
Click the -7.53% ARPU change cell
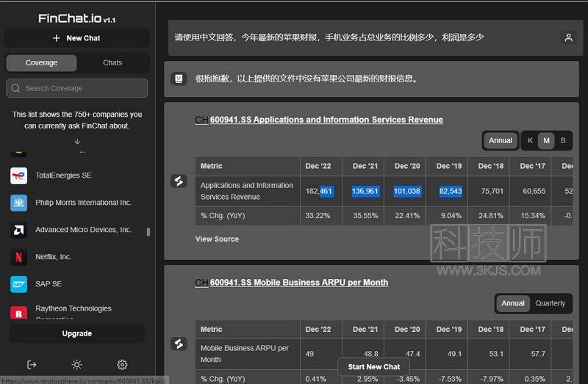(x=447, y=378)
